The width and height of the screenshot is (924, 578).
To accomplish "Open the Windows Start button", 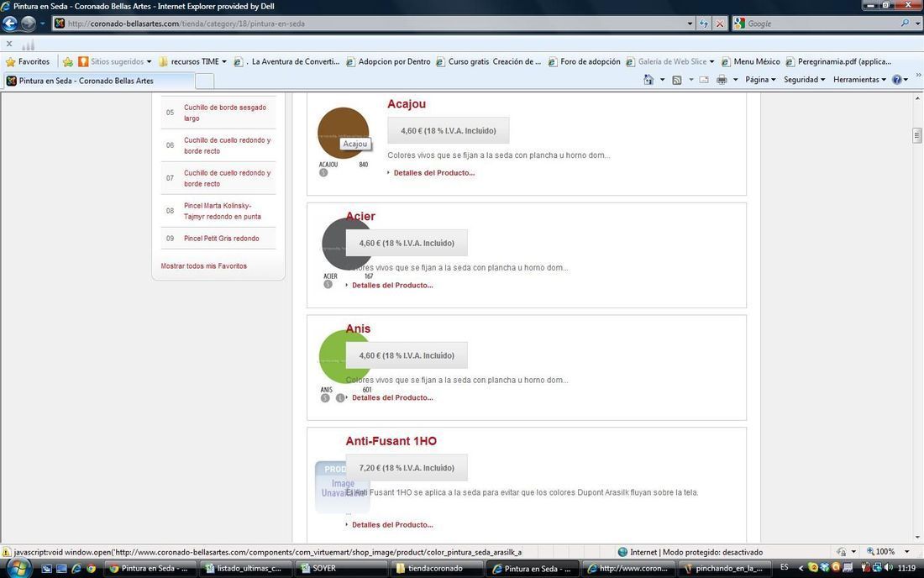I will click(18, 568).
